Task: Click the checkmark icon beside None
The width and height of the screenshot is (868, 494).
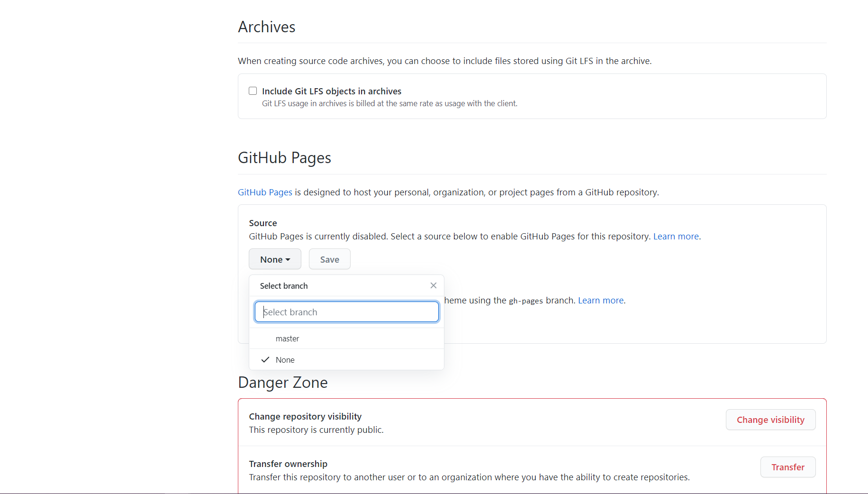Action: click(x=265, y=360)
